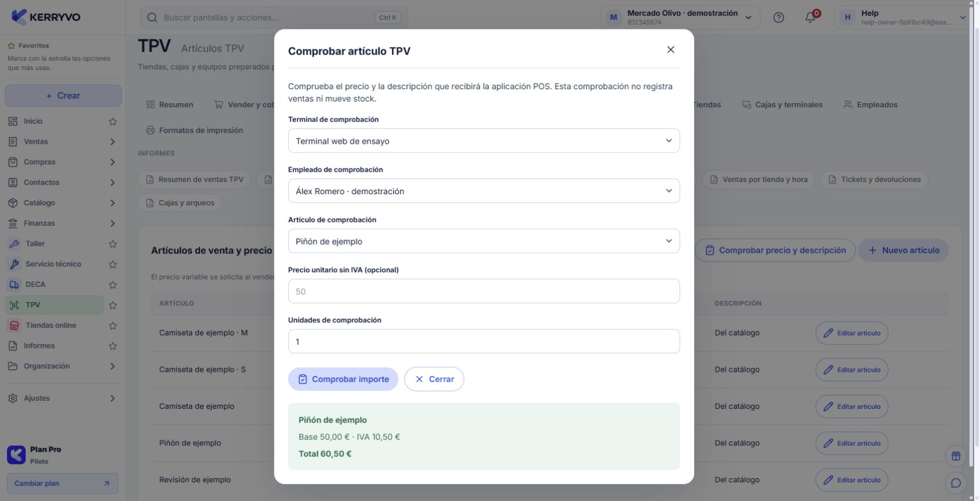Open the Contactos sidebar item
980x501 pixels.
[63, 182]
